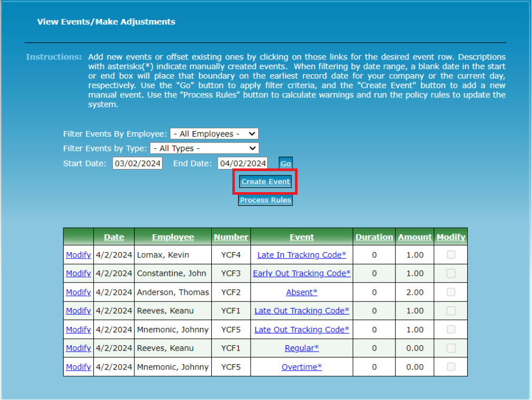The image size is (532, 400).
Task: Check Modify box for Reeves Regular row
Action: [x=451, y=348]
